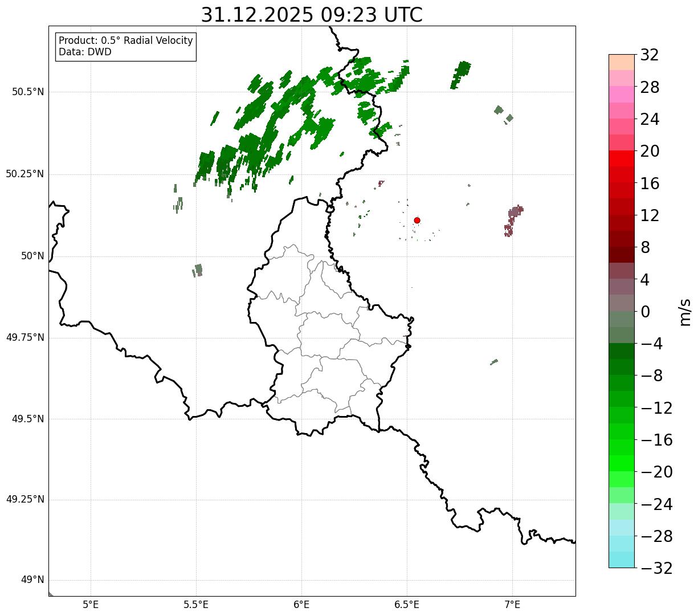The height and width of the screenshot is (616, 698).
Task: Click the 50.25°N latitude label
Action: pyautogui.click(x=25, y=174)
